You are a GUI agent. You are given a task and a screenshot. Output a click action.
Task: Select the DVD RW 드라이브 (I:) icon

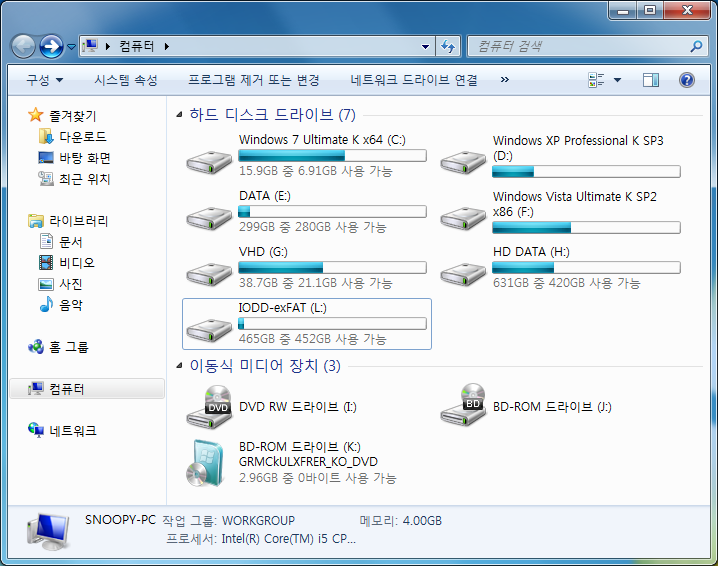coord(209,407)
